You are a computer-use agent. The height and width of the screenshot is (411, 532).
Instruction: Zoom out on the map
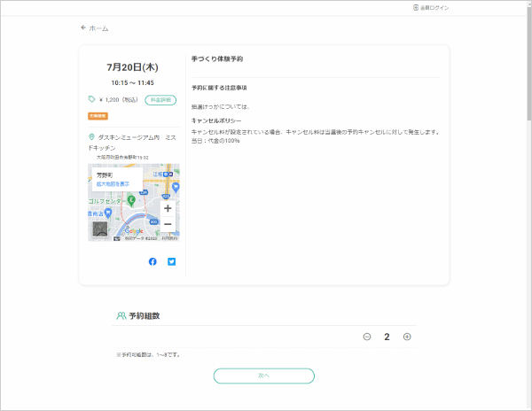pos(168,224)
